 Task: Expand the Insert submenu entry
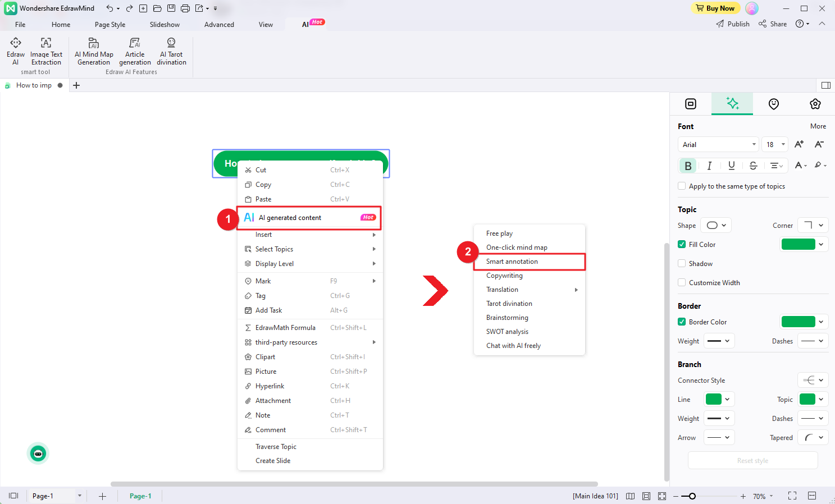coord(310,235)
